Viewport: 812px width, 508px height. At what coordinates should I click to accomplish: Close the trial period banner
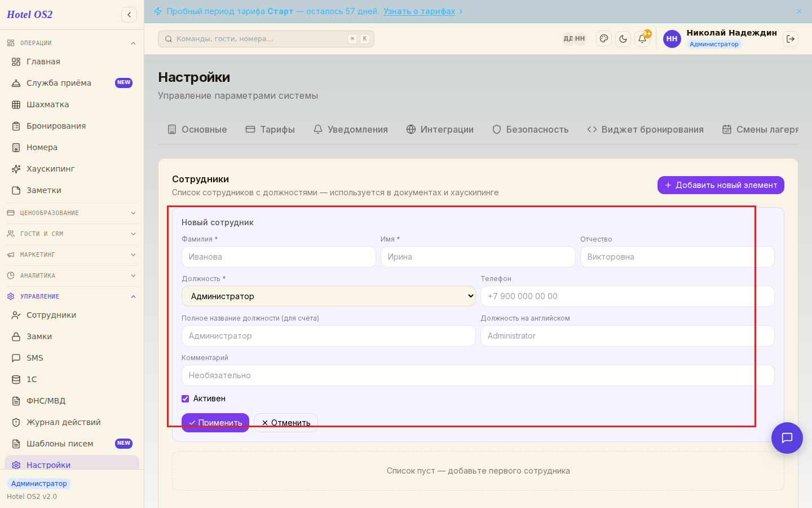[799, 11]
